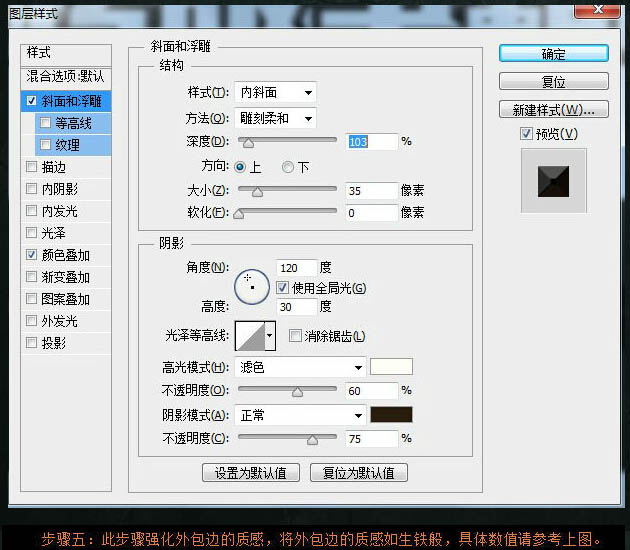Enable the 等高线 contour checkbox
The height and width of the screenshot is (550, 630).
click(45, 123)
